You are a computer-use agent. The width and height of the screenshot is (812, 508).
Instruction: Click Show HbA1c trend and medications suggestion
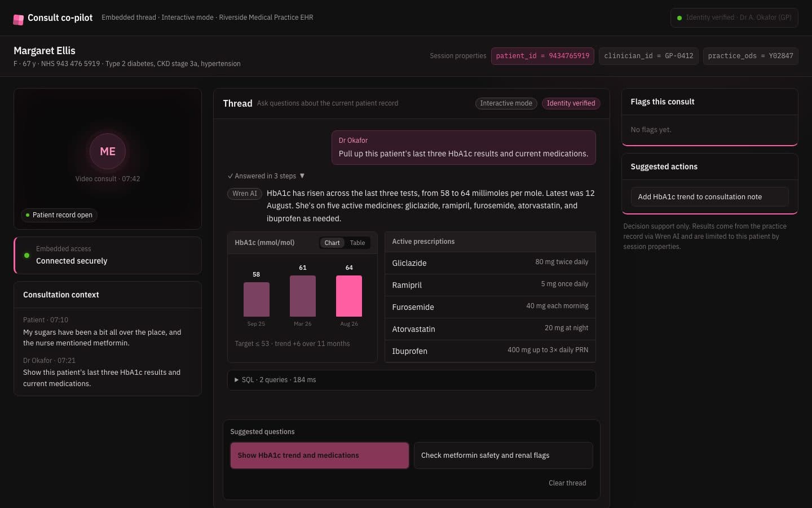[319, 456]
